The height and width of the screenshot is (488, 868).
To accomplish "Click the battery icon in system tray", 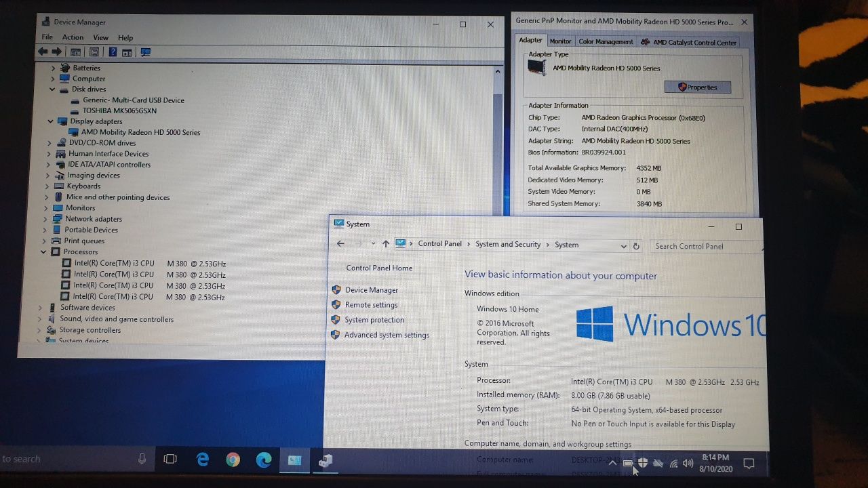I will coord(628,464).
